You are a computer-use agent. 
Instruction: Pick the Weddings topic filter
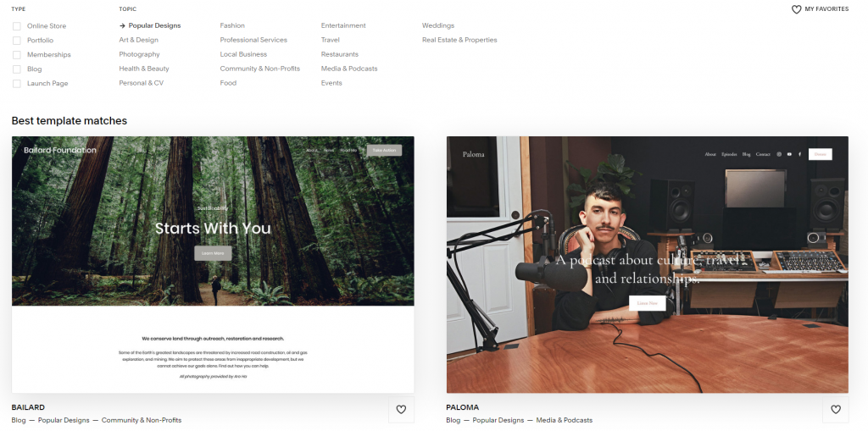[438, 26]
